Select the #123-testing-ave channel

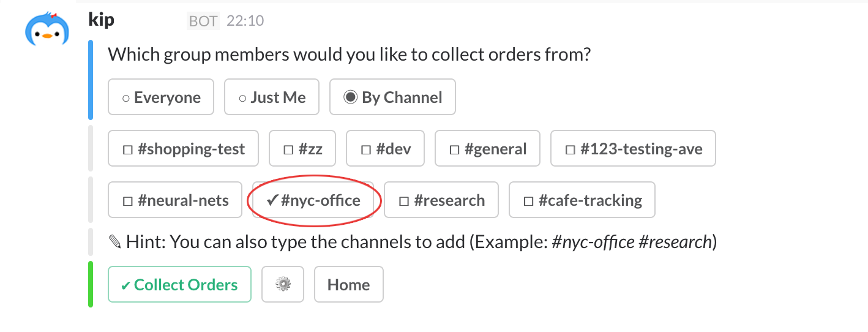click(x=633, y=148)
